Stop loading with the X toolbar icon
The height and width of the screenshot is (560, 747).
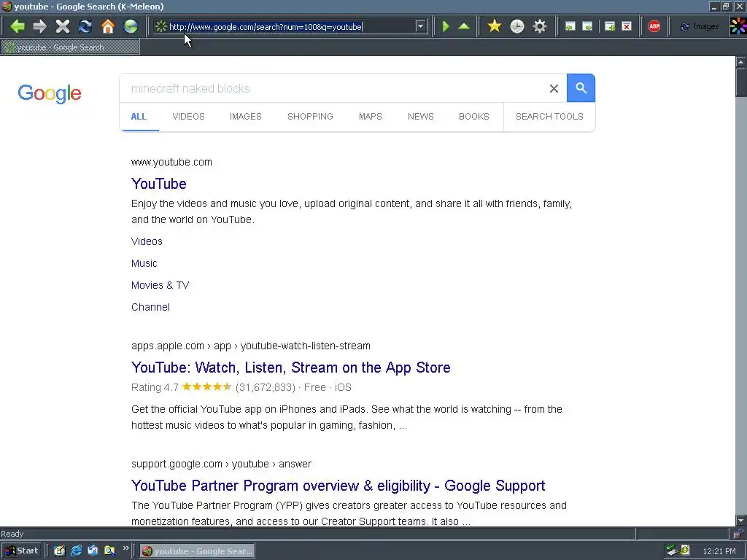[x=63, y=26]
